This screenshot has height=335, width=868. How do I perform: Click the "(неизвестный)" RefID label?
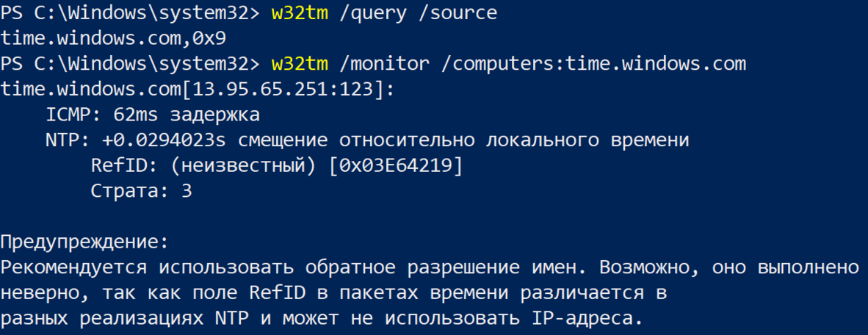click(x=237, y=166)
